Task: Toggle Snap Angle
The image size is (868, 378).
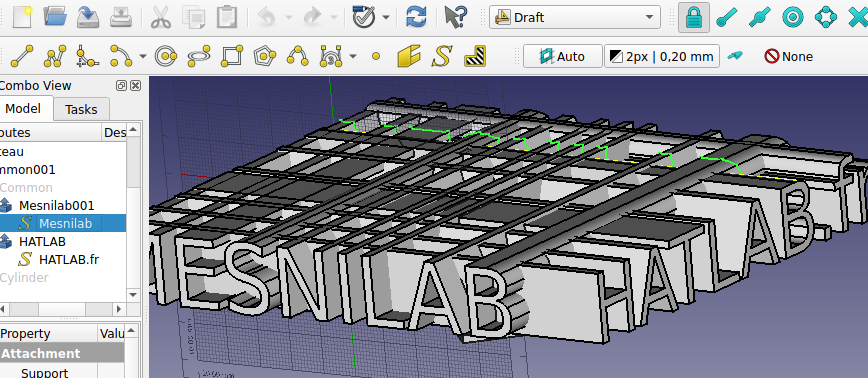Action: [826, 17]
